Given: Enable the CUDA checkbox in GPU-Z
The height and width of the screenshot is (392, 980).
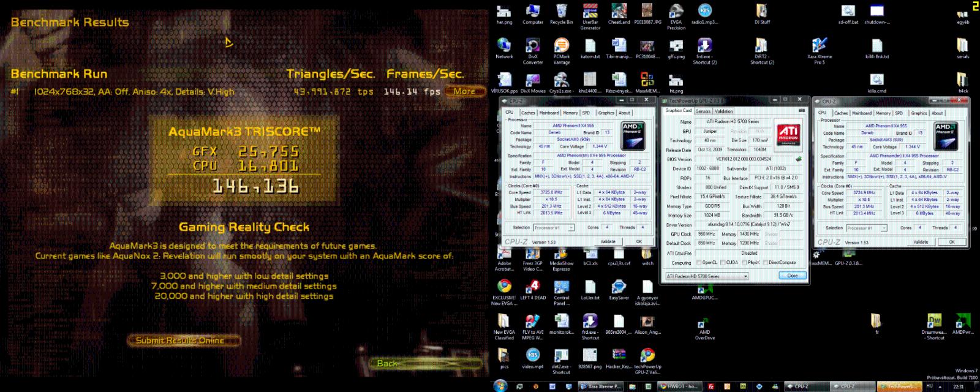Looking at the screenshot, I should click(722, 263).
